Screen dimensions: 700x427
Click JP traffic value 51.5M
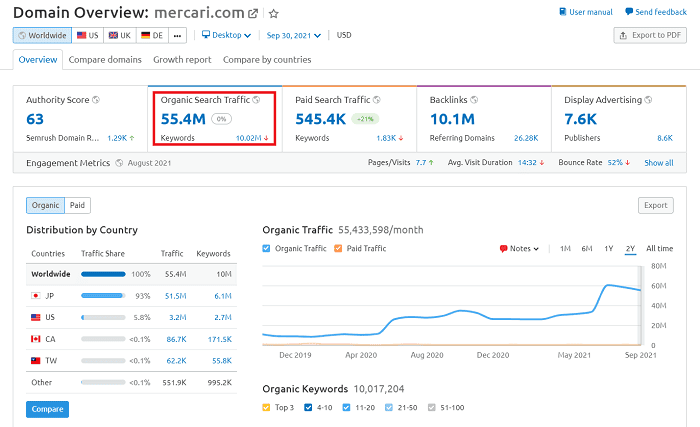[x=175, y=296]
